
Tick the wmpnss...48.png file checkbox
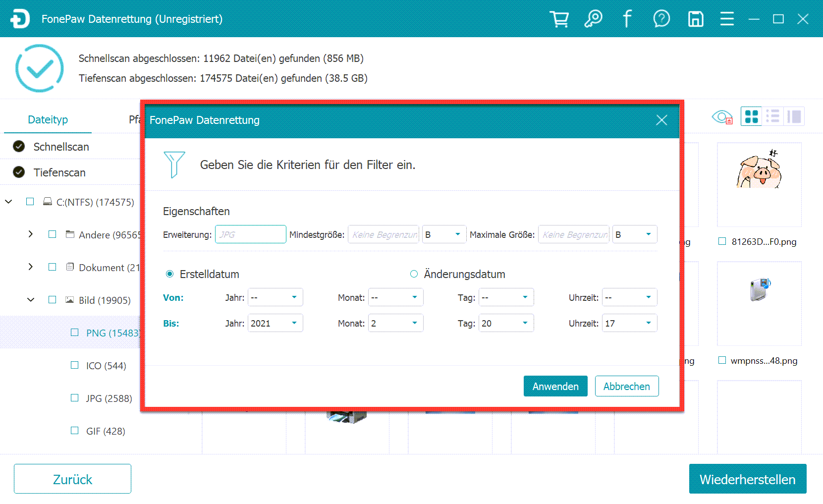pos(722,360)
